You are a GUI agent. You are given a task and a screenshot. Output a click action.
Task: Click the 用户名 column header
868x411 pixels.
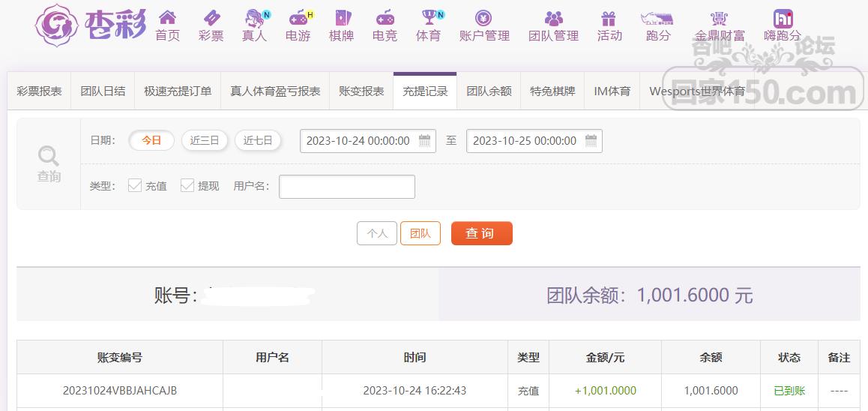pos(272,357)
